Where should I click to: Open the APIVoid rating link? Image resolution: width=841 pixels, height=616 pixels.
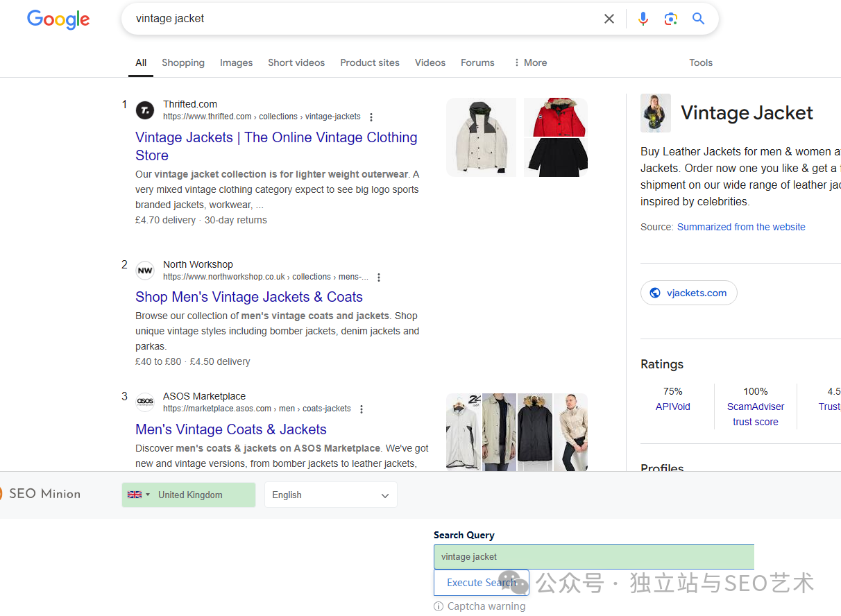click(x=673, y=407)
